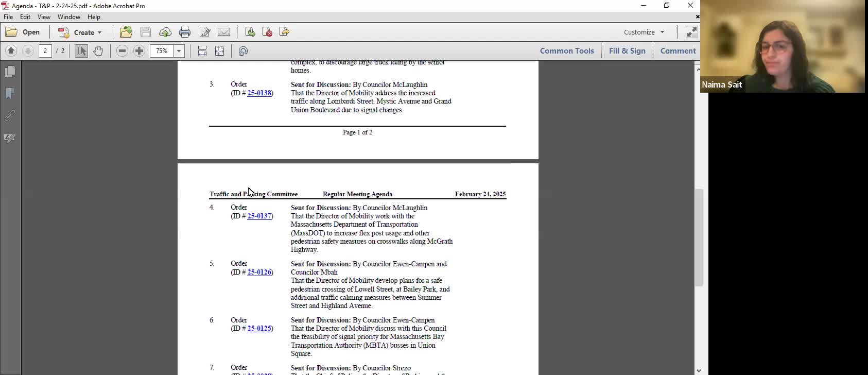The width and height of the screenshot is (868, 375).
Task: Click the Create PDF icon
Action: (x=64, y=32)
